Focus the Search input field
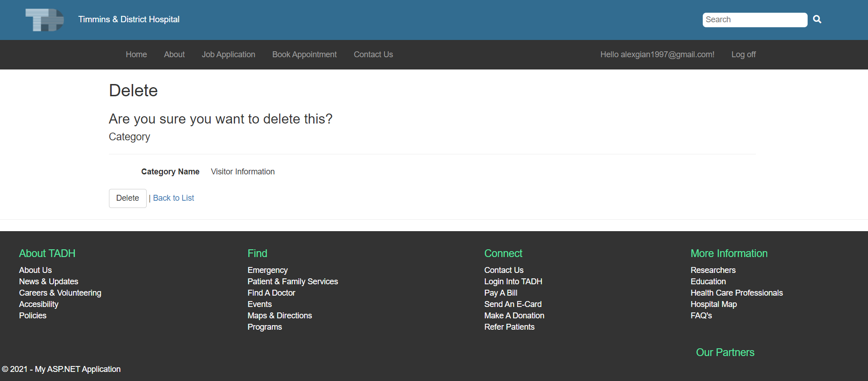The width and height of the screenshot is (868, 381). pyautogui.click(x=754, y=20)
